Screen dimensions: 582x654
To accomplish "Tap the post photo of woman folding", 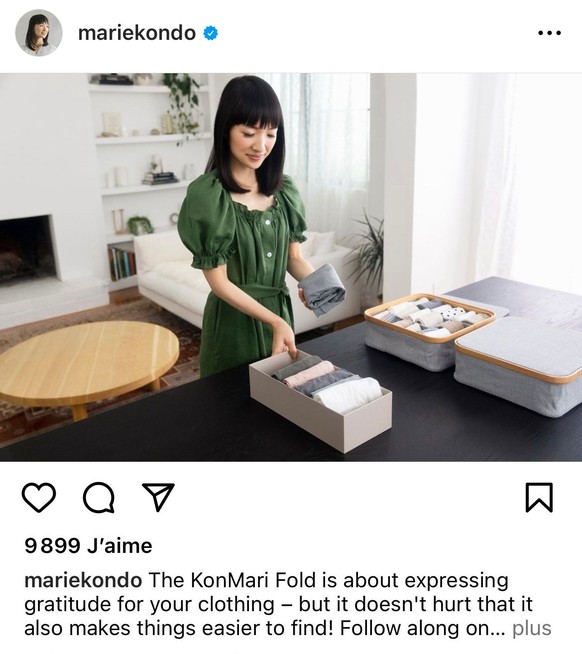I will tap(291, 267).
